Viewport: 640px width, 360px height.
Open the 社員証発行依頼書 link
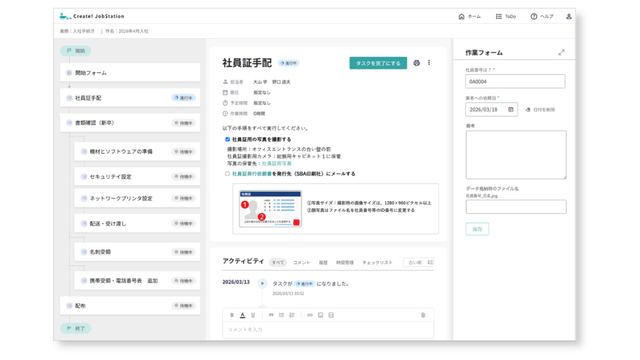click(251, 173)
